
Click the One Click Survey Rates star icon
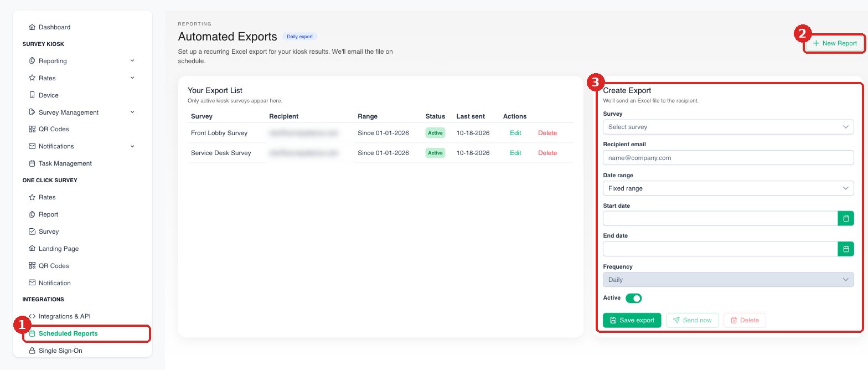[32, 197]
